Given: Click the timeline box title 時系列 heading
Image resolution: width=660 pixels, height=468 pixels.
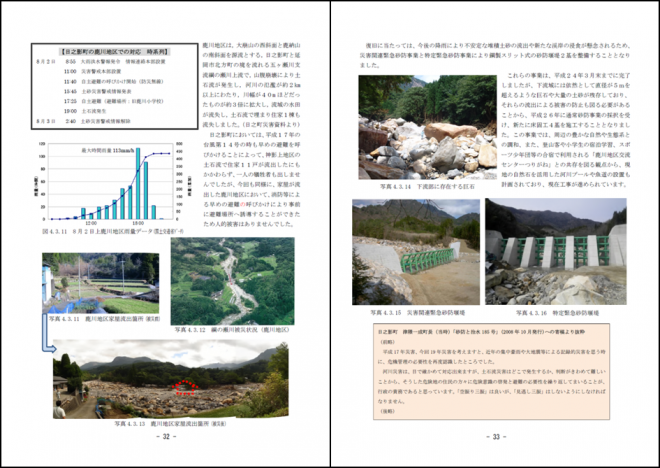Looking at the screenshot, I should [x=114, y=52].
